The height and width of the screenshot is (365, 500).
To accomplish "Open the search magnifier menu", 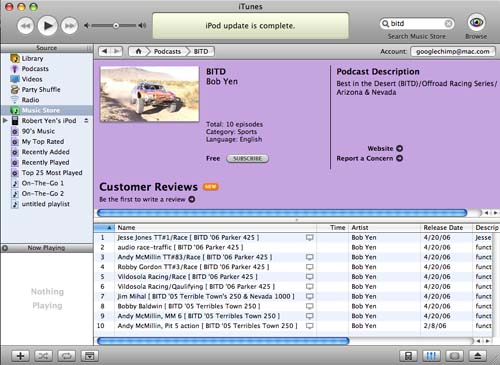I will [x=385, y=24].
